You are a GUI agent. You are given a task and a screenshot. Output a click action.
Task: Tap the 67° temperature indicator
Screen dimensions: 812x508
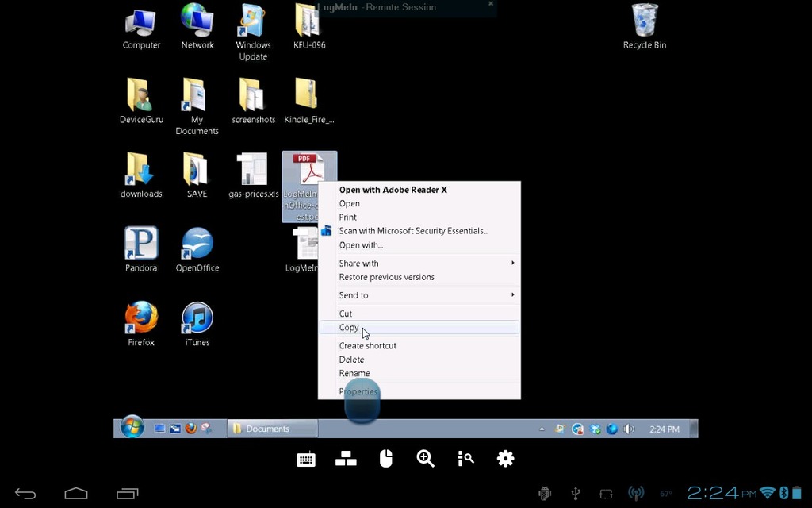tap(666, 494)
